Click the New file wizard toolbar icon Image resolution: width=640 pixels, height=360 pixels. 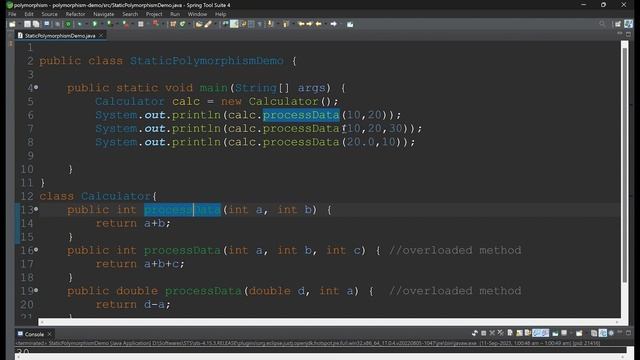point(12,24)
